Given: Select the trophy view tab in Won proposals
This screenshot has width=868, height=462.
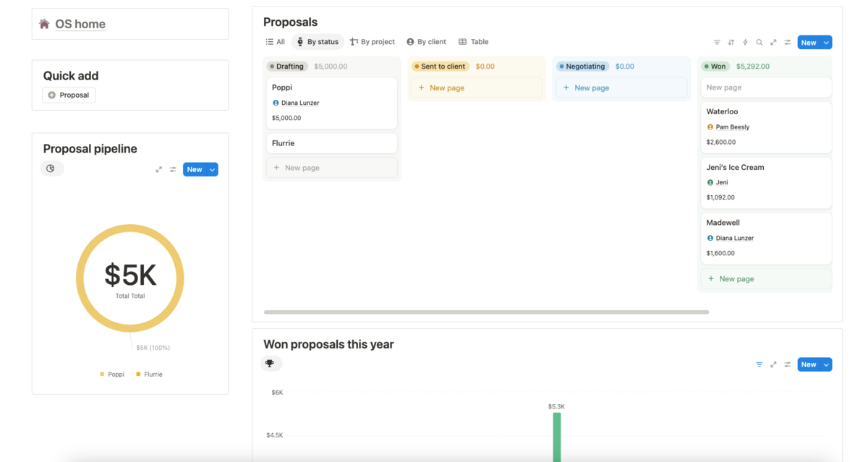Looking at the screenshot, I should [x=271, y=364].
